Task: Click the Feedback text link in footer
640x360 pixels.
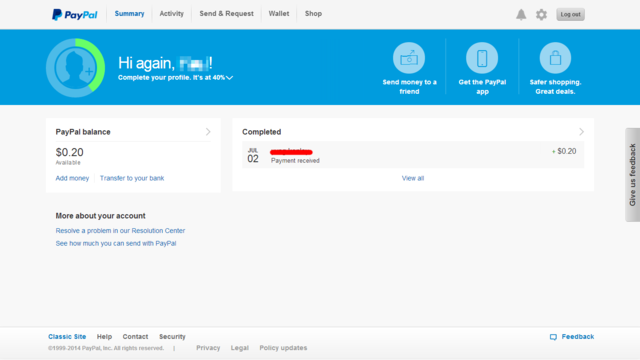Action: [578, 337]
